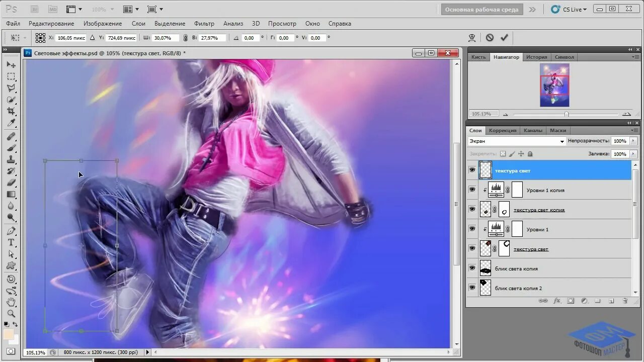Select the Eyedropper tool
Viewport: 644px width, 362px height.
[x=11, y=123]
